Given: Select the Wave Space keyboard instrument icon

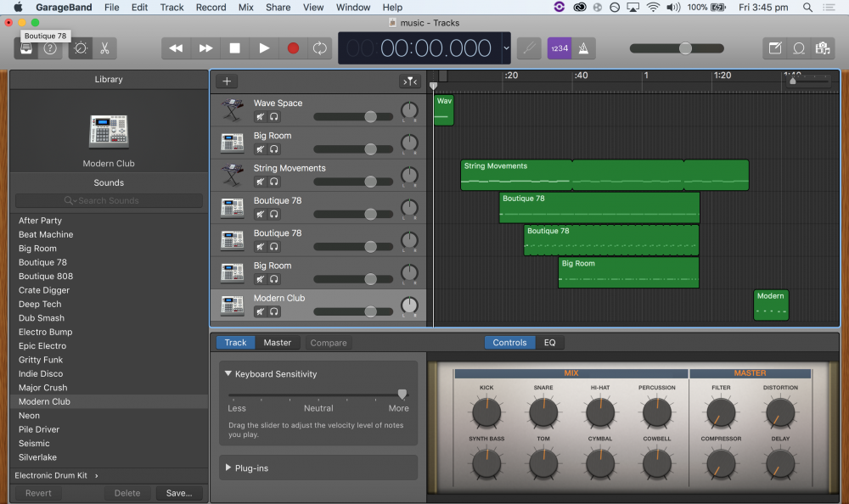Looking at the screenshot, I should coord(233,110).
